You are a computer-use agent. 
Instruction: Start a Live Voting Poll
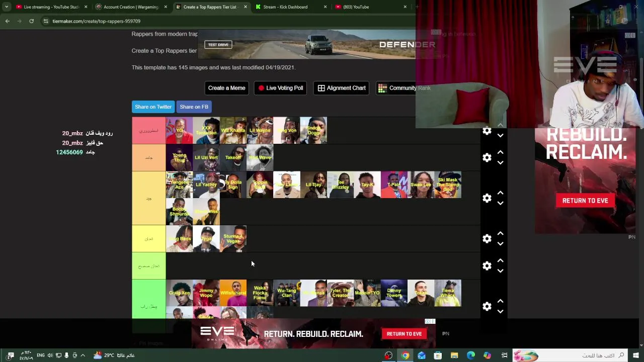281,88
